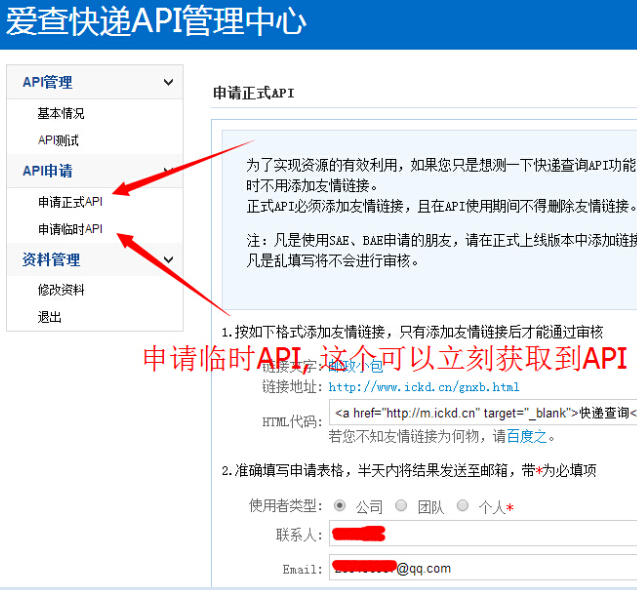Click the API申请 section header
637x590 pixels.
coord(95,171)
